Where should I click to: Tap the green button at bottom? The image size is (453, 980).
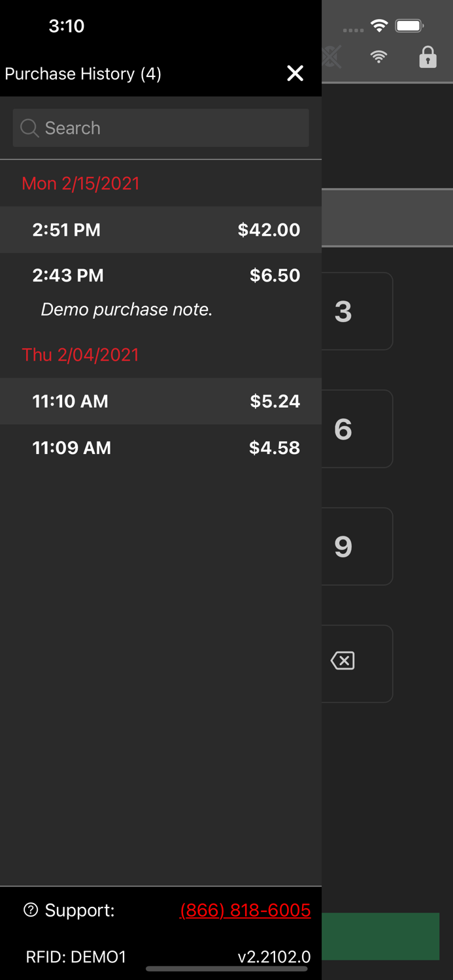[x=380, y=936]
